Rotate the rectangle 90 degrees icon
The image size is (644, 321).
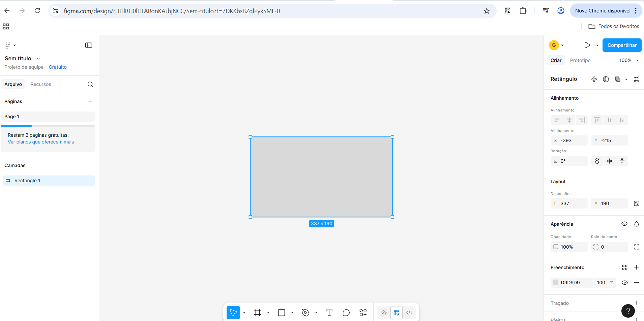click(x=597, y=161)
